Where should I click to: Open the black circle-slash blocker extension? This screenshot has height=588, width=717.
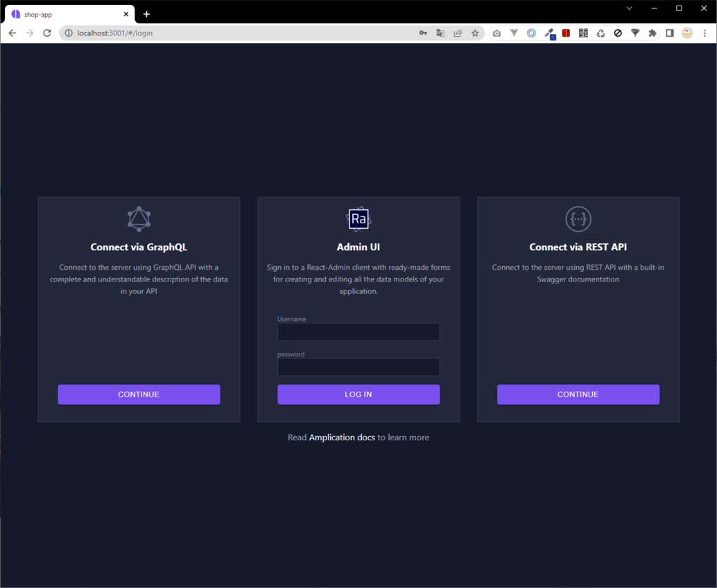(618, 33)
